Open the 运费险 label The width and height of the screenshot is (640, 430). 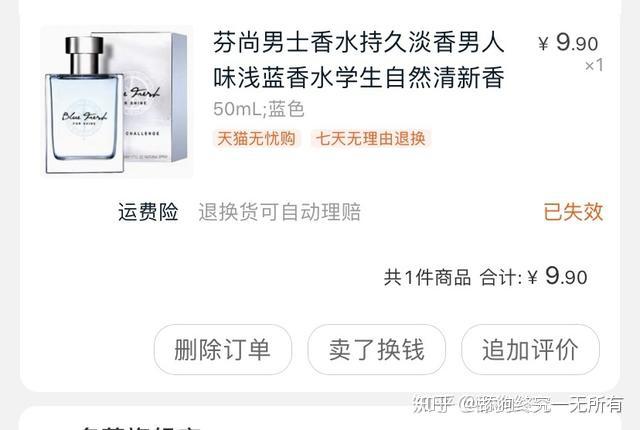coord(148,212)
